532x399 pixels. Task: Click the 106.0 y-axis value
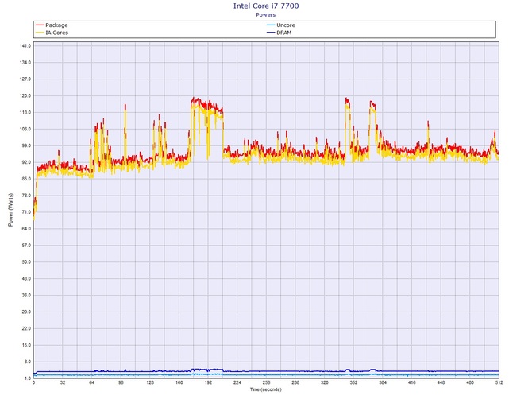25,129
